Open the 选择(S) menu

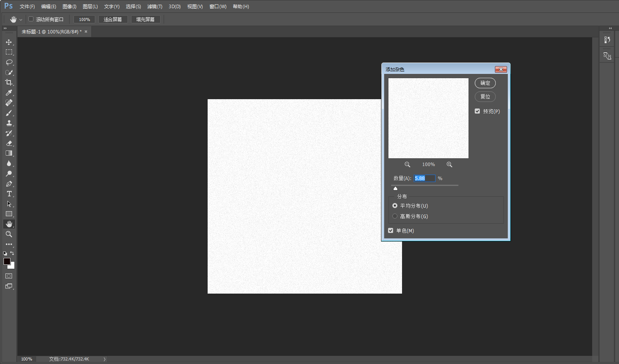point(133,7)
